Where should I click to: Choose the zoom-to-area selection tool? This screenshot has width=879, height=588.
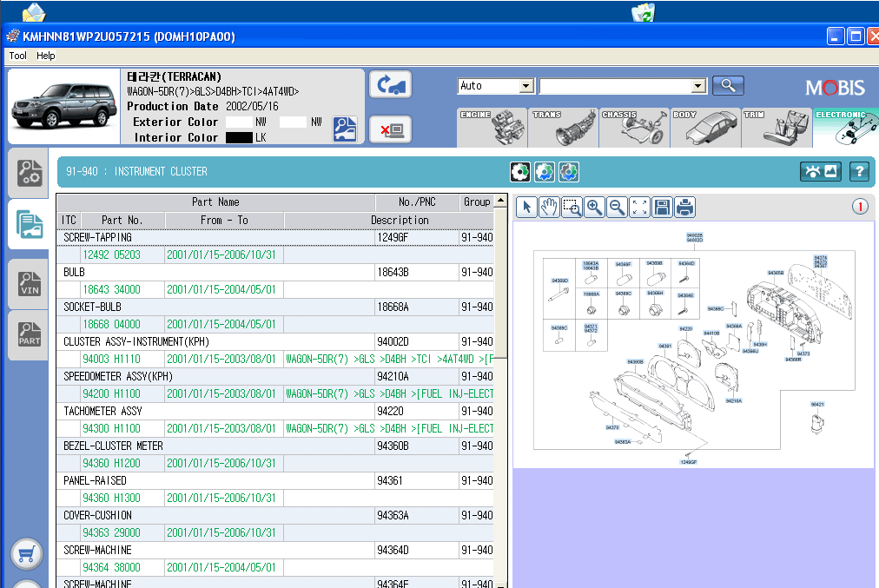pyautogui.click(x=572, y=207)
